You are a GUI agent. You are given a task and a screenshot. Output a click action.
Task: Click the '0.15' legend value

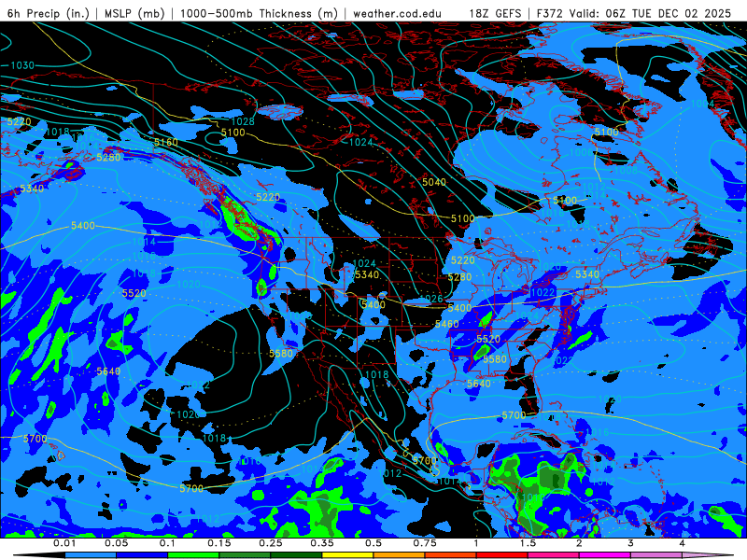point(219,543)
